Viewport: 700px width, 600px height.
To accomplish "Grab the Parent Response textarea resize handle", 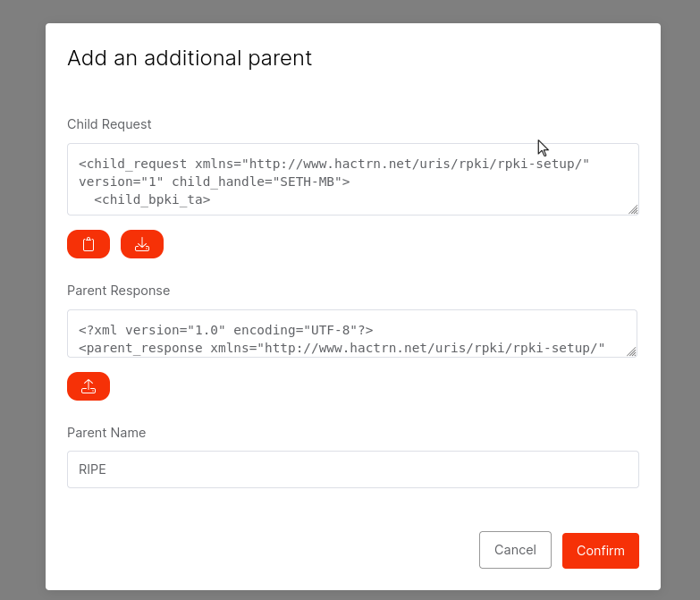I will tap(631, 351).
